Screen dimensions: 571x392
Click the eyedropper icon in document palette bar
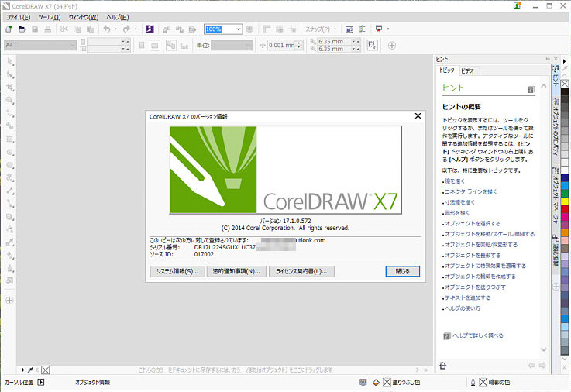pyautogui.click(x=31, y=370)
